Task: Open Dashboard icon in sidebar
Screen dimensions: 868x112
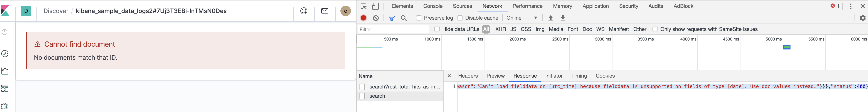Action: pos(5,88)
